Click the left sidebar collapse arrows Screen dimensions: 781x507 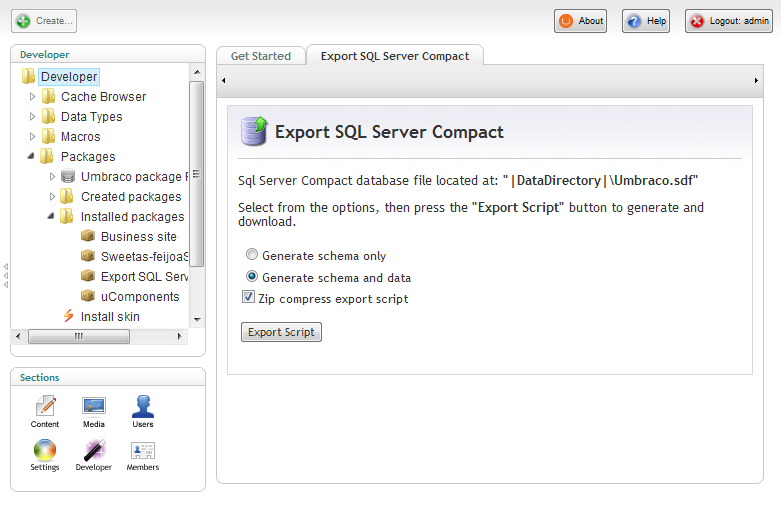5,275
